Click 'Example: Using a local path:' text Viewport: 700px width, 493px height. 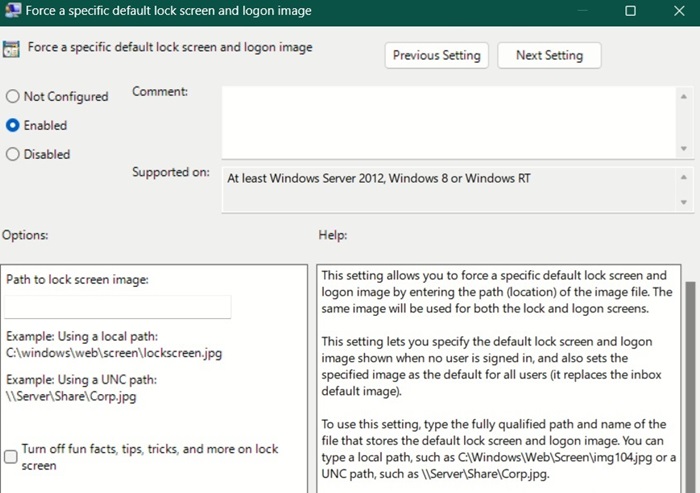pyautogui.click(x=82, y=336)
